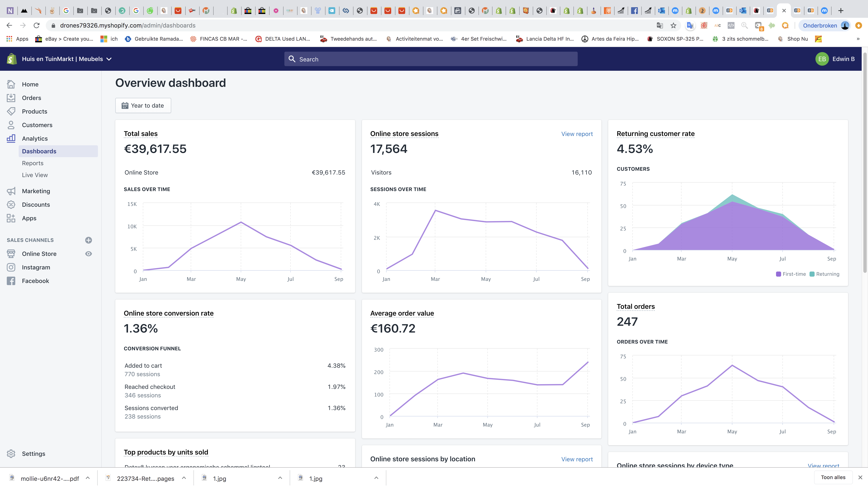Open the Live View submenu item
Image resolution: width=868 pixels, height=488 pixels.
[35, 175]
